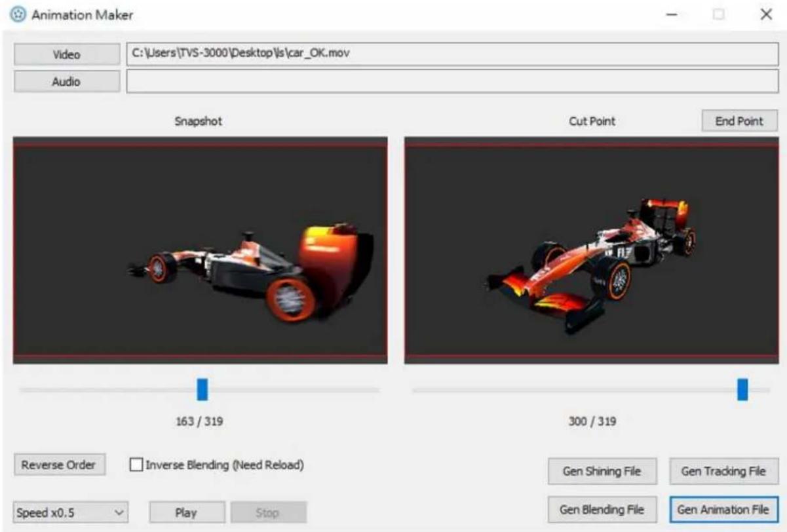Click the Snapshot label text

click(198, 121)
